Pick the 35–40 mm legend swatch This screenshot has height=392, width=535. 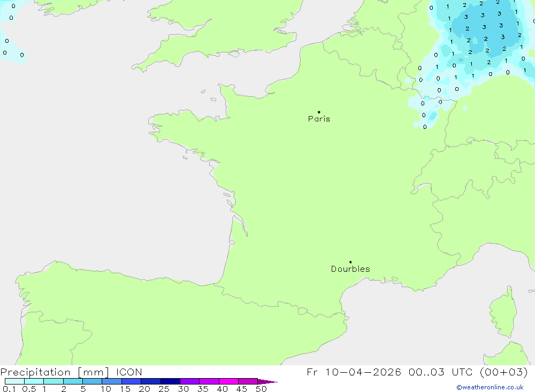point(209,381)
